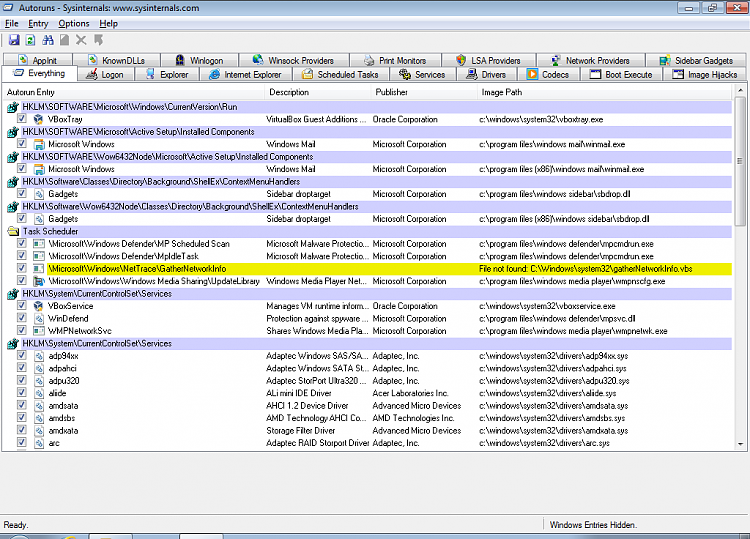Image resolution: width=750 pixels, height=539 pixels.
Task: Open the File menu
Action: click(11, 23)
